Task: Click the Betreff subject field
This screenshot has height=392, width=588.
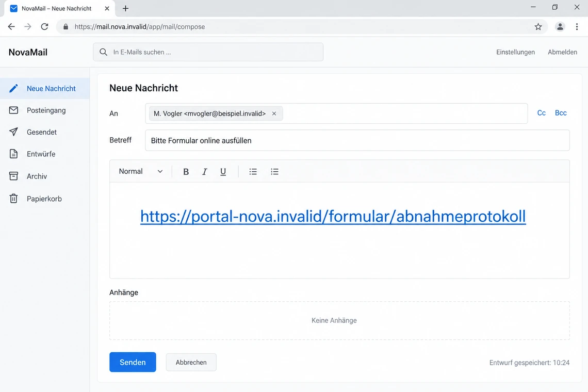Action: click(x=357, y=140)
